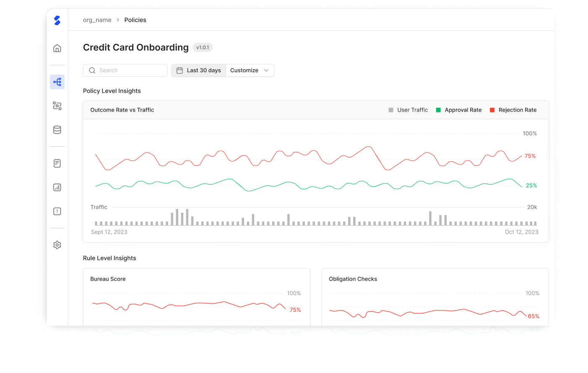Click the breadcrumb chevron after org_name
This screenshot has width=588, height=373.
118,20
